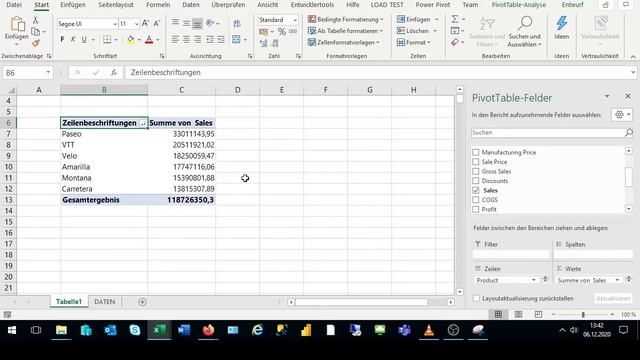This screenshot has height=360, width=640.
Task: Enable Layoutaktualisierung zurückstellen checkbox
Action: point(476,299)
